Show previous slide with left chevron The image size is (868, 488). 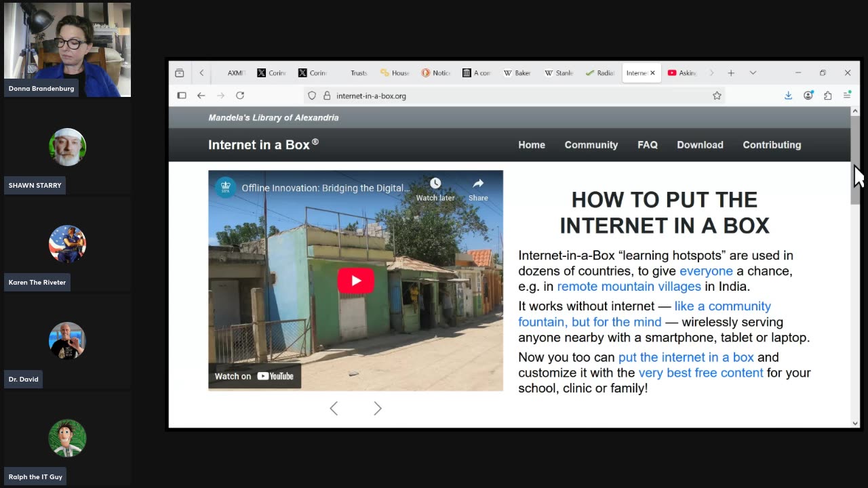(x=334, y=408)
